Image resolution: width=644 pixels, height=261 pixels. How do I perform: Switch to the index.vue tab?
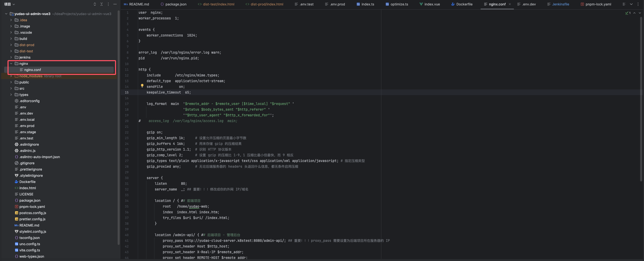(430, 4)
